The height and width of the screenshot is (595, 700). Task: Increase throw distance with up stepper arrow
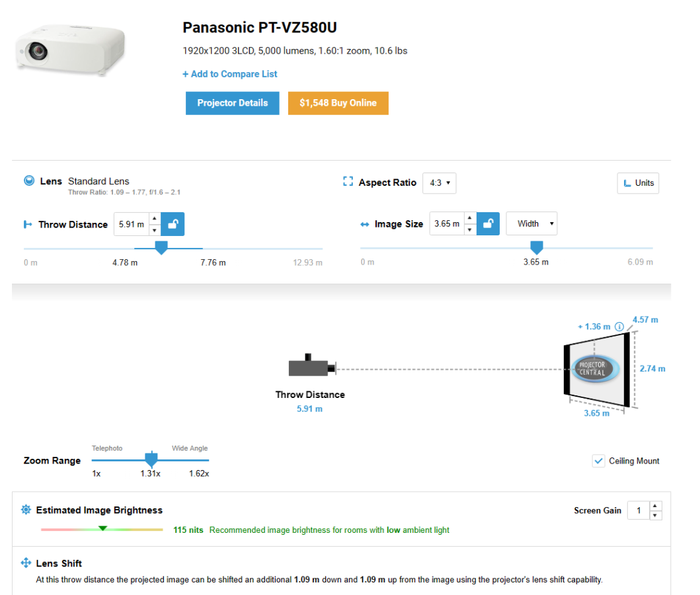click(155, 218)
